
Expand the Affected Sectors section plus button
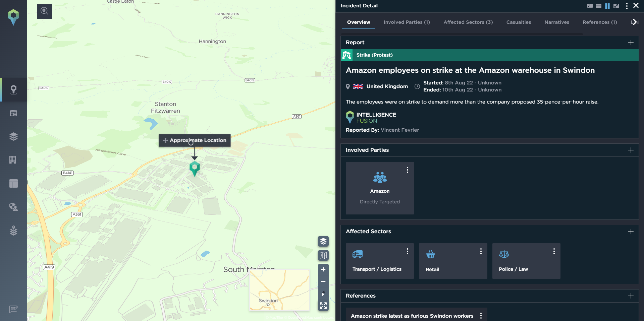[x=631, y=232]
